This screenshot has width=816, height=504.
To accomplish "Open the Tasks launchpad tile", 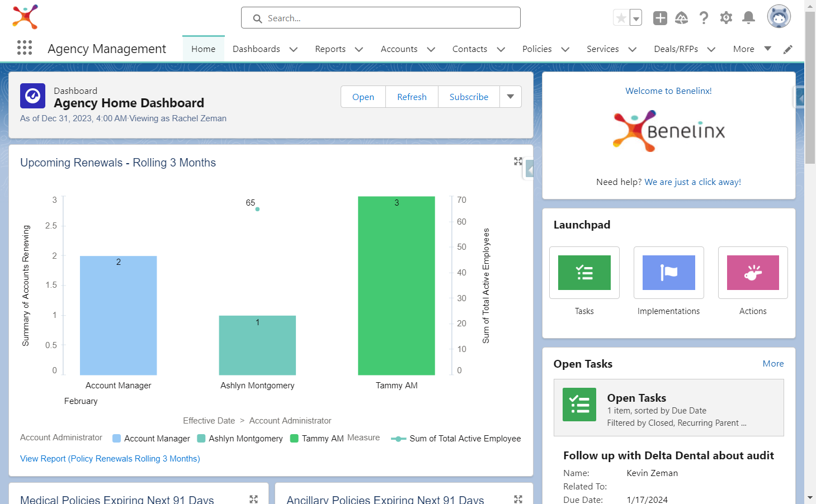I will coord(584,273).
